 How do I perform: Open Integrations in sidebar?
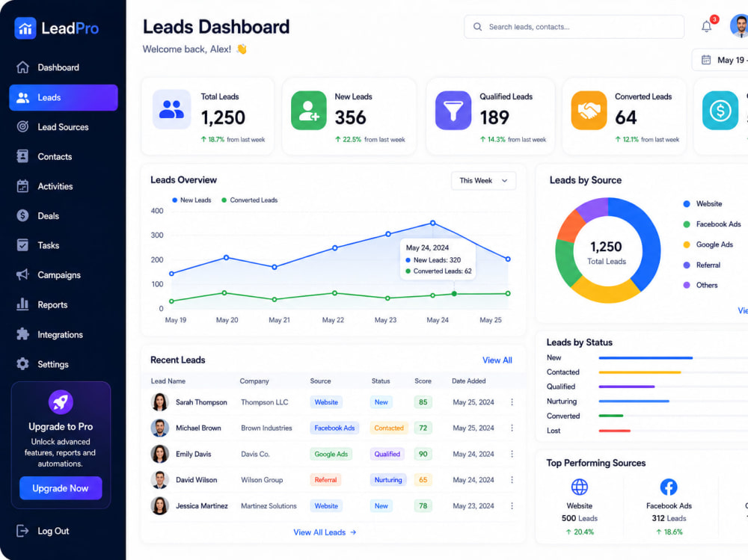64,334
